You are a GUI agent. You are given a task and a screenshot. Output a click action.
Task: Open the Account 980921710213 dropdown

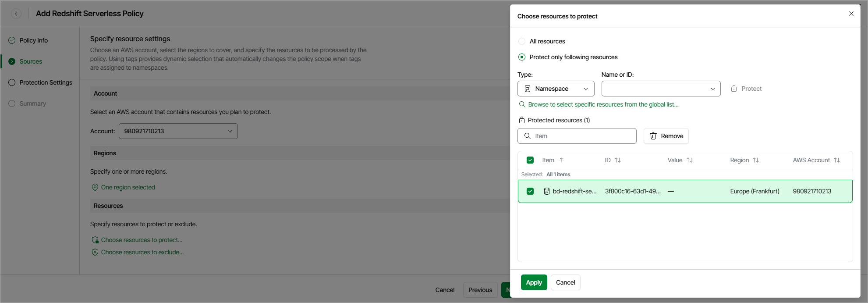(x=178, y=131)
